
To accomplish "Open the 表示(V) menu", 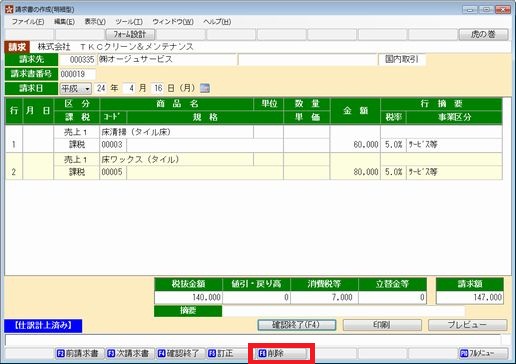I will [95, 22].
